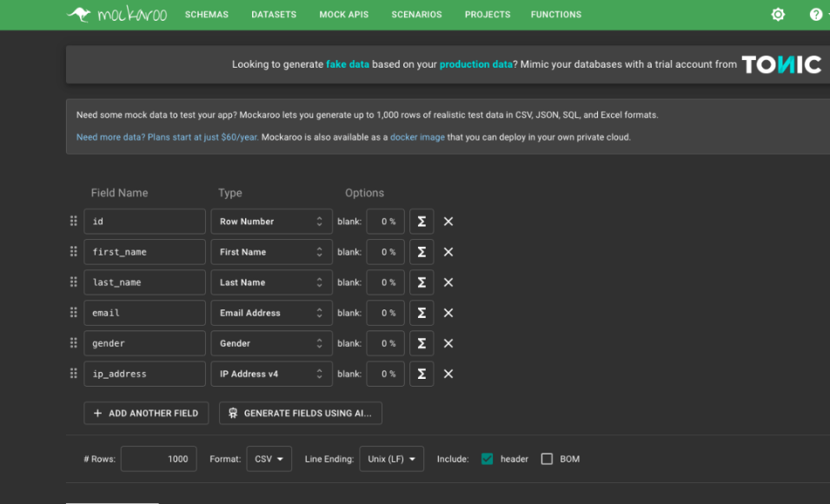Open the Gender type selector
This screenshot has height=504, width=830.
(271, 343)
